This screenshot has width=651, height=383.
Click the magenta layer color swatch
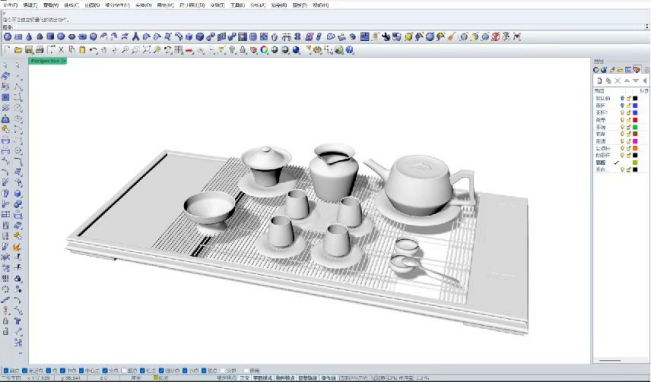(x=635, y=141)
